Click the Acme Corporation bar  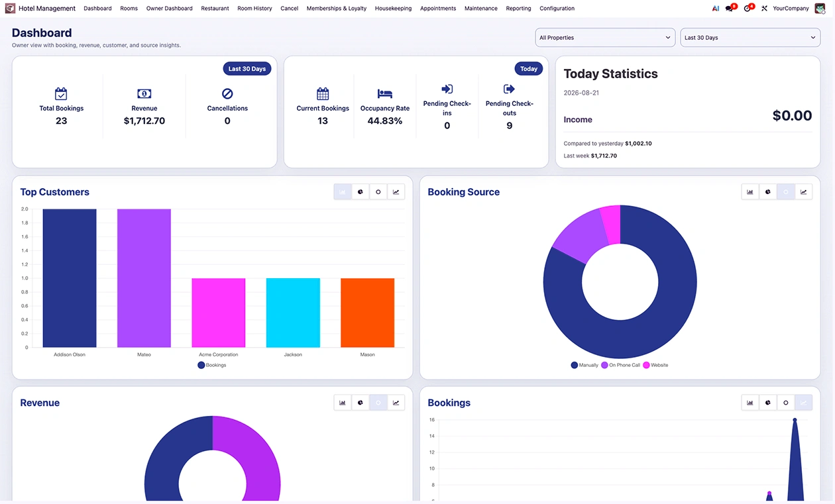click(x=219, y=313)
